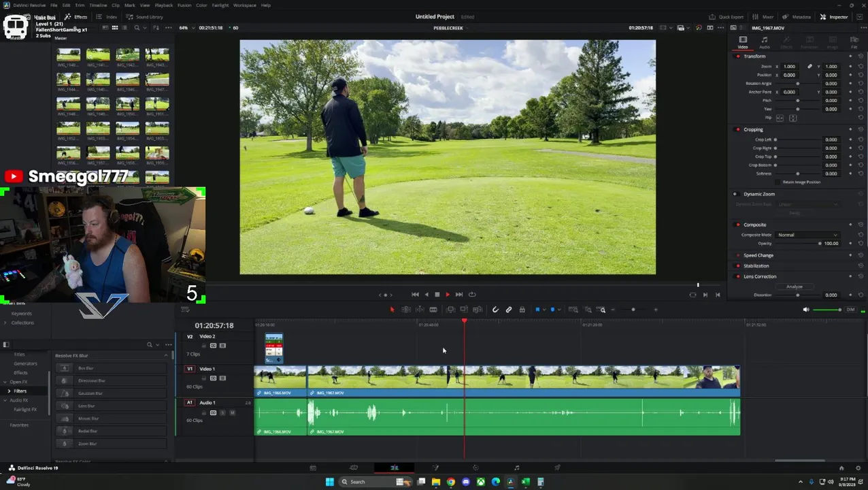Viewport: 868px width, 490px height.
Task: Open the Sound Library panel
Action: (145, 17)
